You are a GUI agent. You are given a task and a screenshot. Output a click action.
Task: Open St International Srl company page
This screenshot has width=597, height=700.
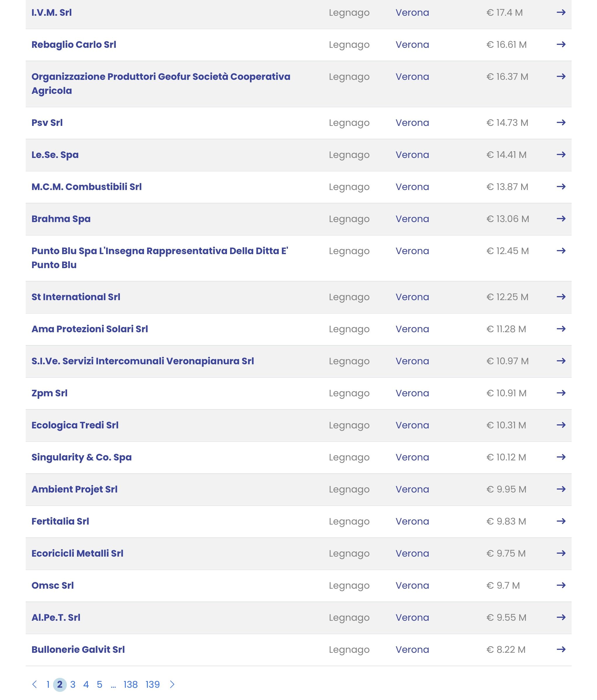[x=76, y=297]
